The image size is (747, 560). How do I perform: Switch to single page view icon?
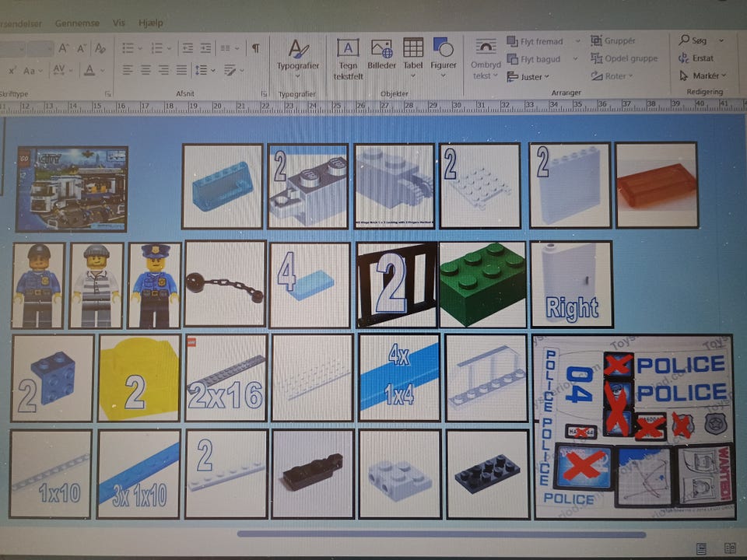701,548
